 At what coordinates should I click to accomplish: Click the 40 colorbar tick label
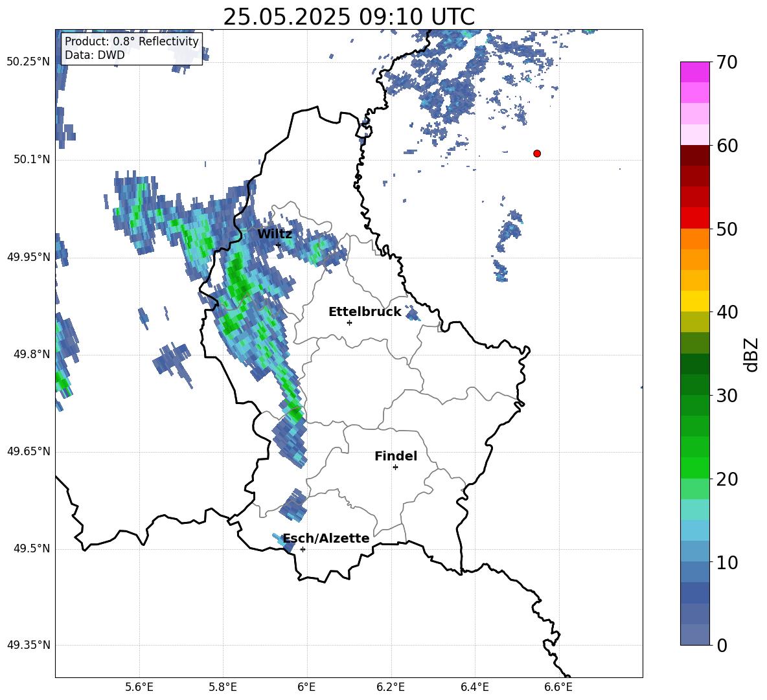tap(727, 312)
